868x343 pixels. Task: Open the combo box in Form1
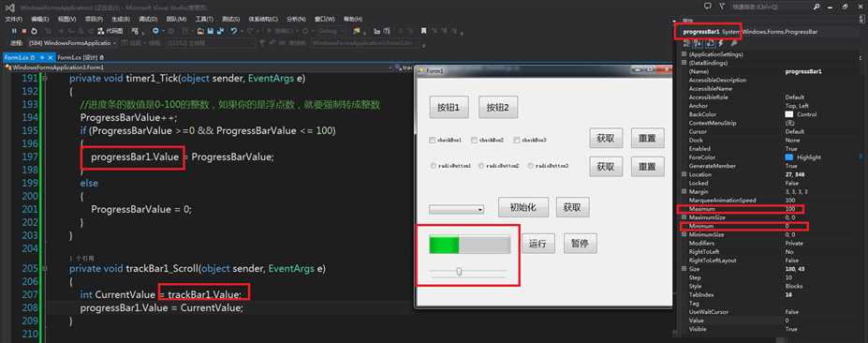point(457,210)
